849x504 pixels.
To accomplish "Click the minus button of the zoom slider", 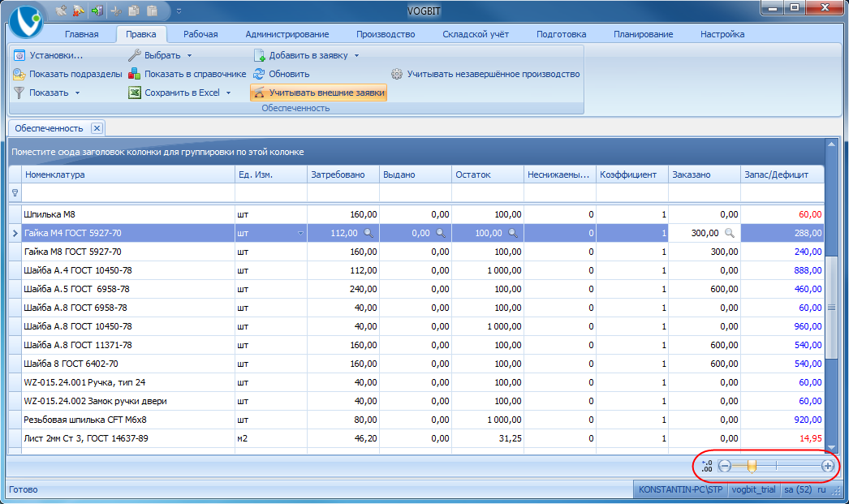I will click(725, 466).
